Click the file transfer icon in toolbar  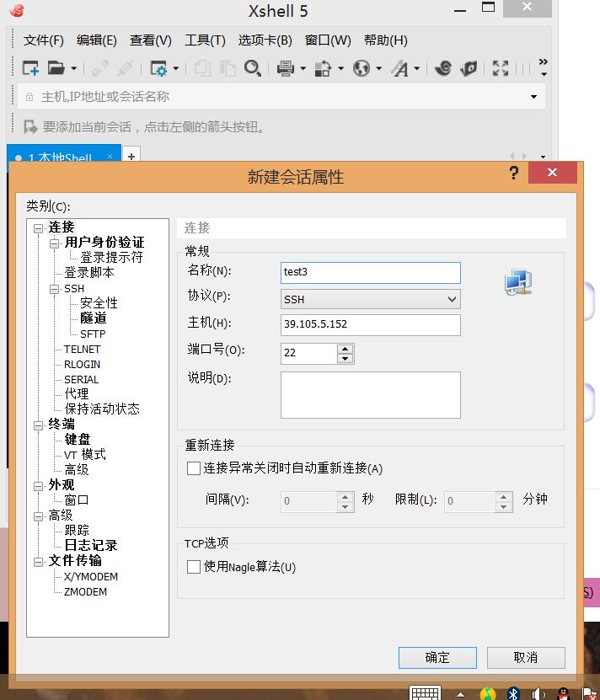click(323, 68)
